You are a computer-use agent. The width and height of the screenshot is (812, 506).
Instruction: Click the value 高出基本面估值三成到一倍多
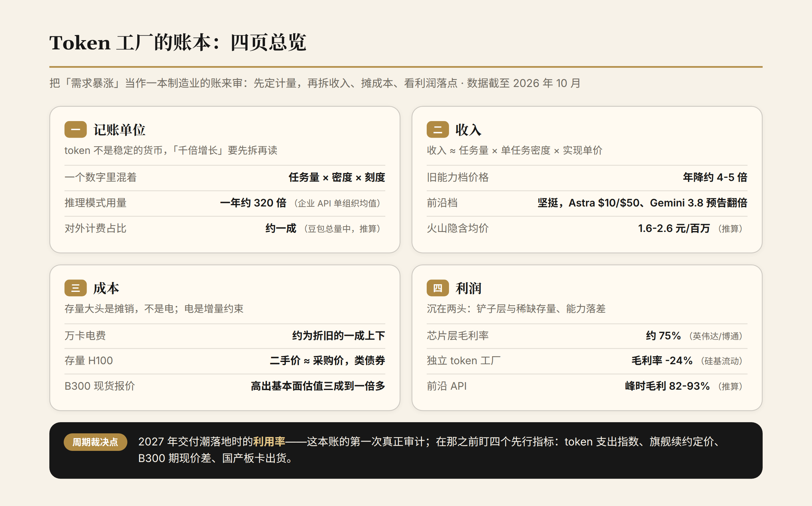(x=318, y=386)
